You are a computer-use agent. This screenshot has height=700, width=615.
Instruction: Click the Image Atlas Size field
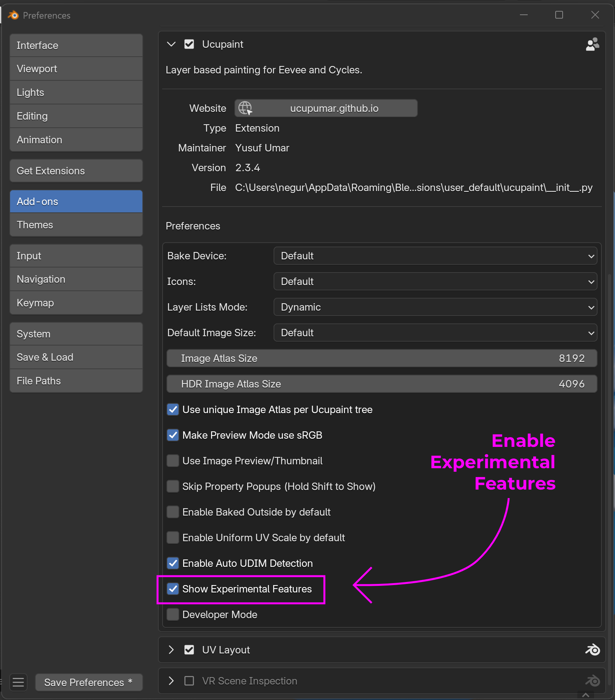[382, 358]
